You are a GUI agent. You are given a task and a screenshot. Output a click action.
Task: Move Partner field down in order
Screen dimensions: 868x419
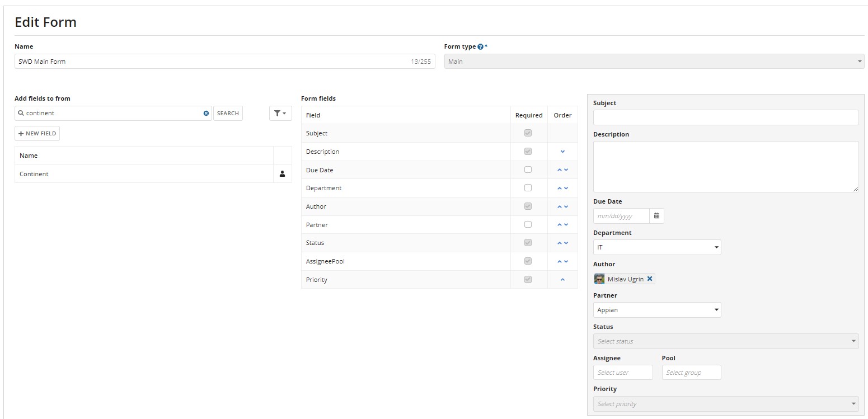[566, 225]
